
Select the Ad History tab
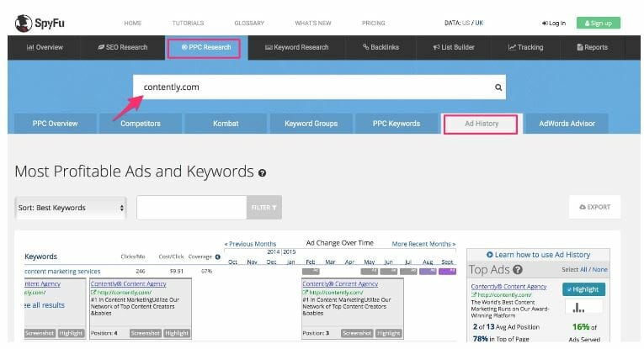click(x=482, y=124)
